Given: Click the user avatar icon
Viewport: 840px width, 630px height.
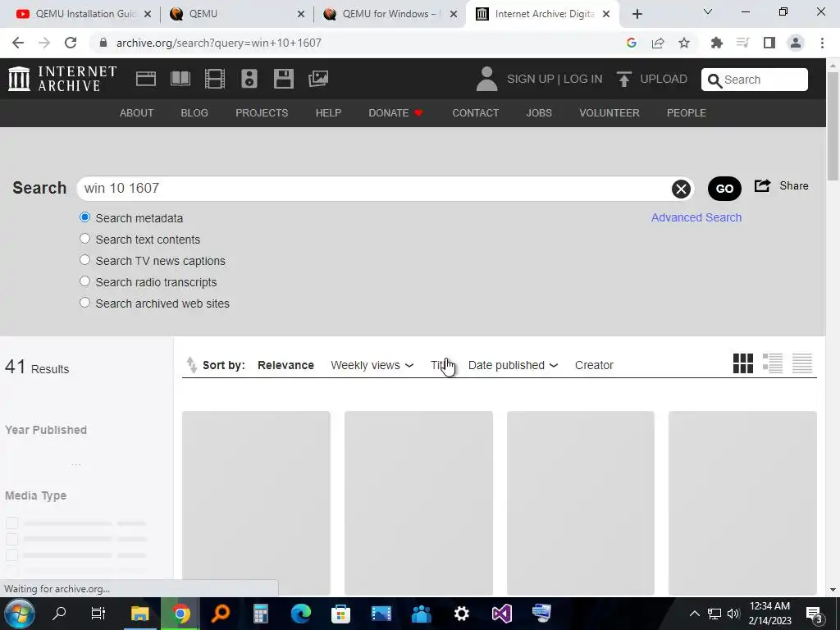Looking at the screenshot, I should tap(487, 79).
